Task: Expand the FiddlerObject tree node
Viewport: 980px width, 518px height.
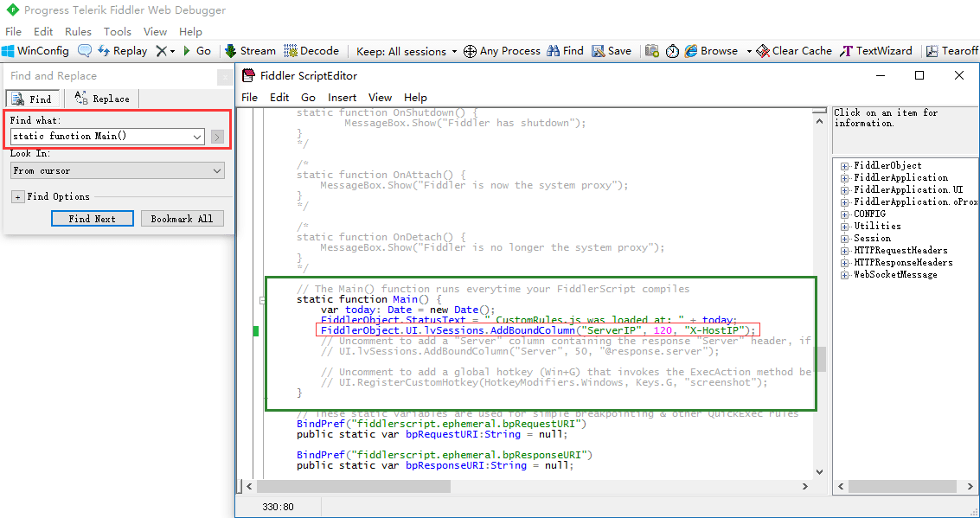Action: point(844,166)
